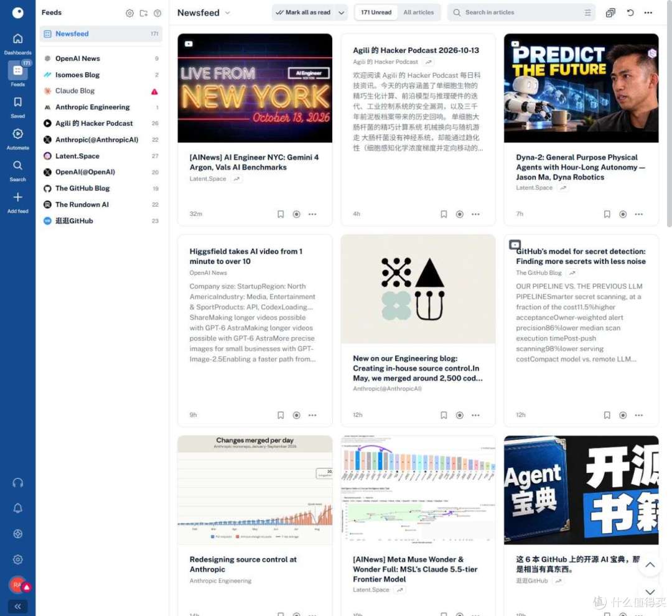Collapse the sidebar with the double-chevron

(17, 606)
